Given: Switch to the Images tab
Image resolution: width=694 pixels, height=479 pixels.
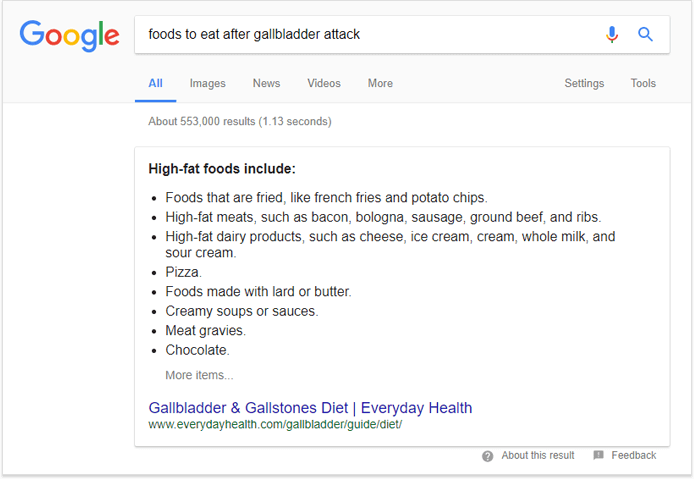Looking at the screenshot, I should (x=208, y=83).
